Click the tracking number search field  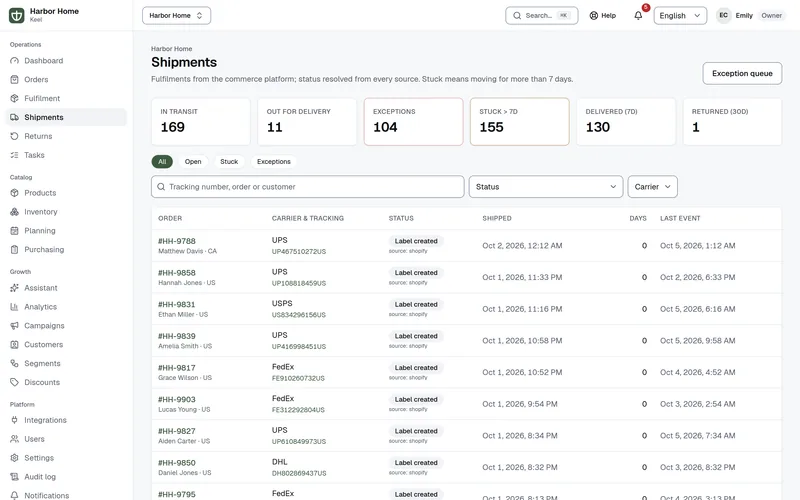pos(308,187)
